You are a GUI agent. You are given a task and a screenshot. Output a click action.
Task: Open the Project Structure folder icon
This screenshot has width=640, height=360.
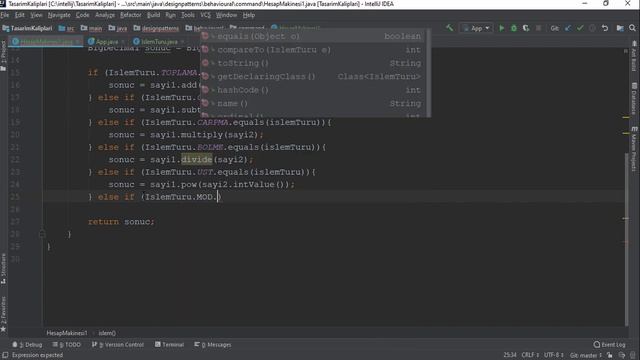pyautogui.click(x=620, y=28)
